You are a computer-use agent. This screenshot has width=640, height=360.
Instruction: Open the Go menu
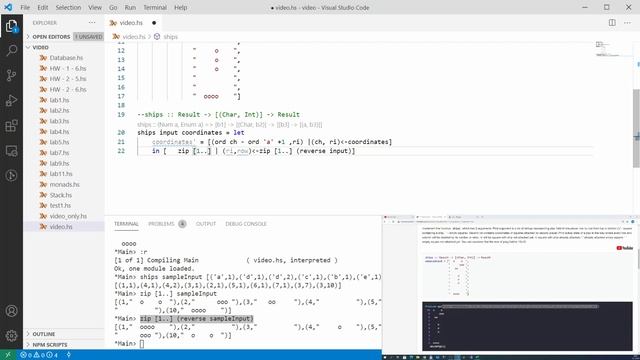113,7
